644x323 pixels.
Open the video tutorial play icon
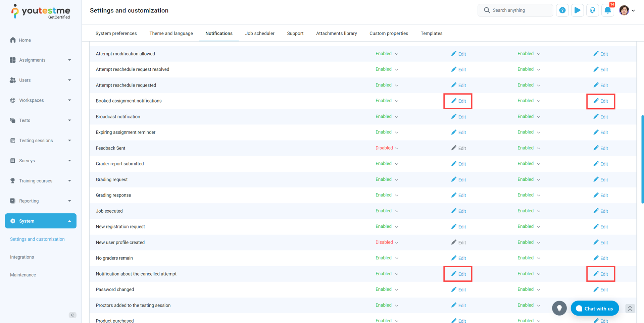(577, 10)
